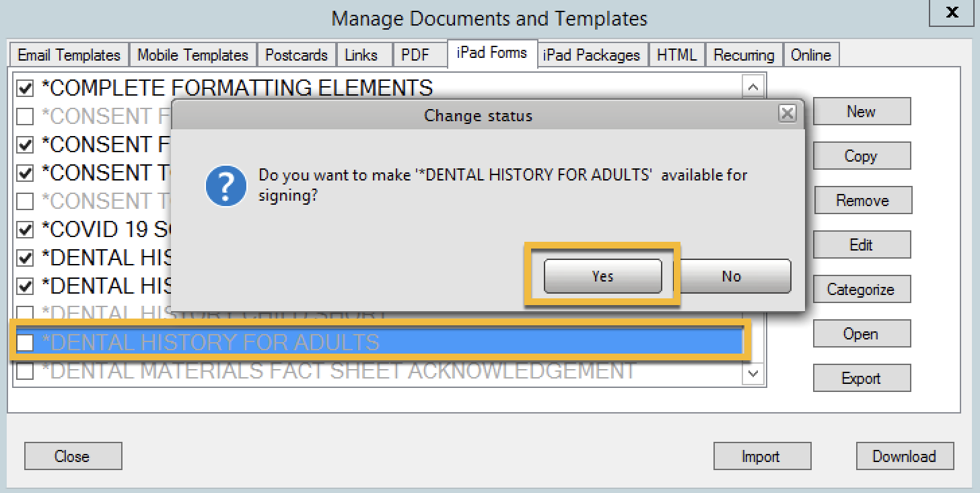Select *COMPLETE FORMATTING ELEMENTS list row
Image resolution: width=980 pixels, height=493 pixels.
click(x=377, y=88)
